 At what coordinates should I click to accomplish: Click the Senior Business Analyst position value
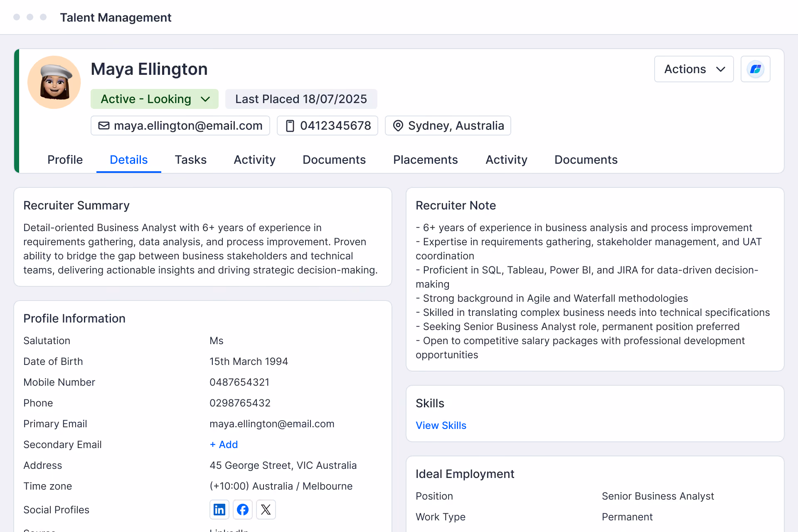coord(658,496)
